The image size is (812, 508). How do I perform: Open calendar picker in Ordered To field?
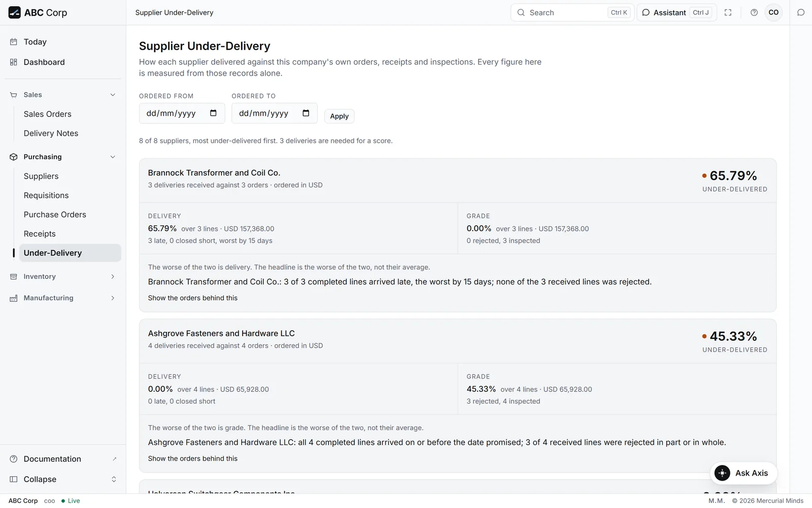tap(306, 113)
